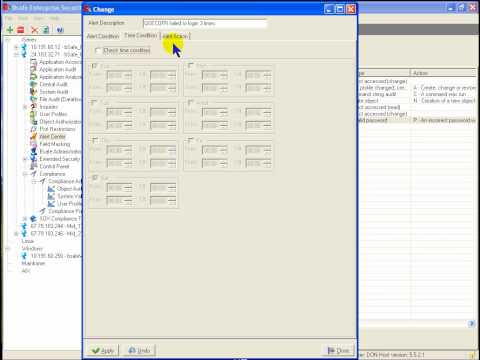
Task: Select Inquiries icon in tree
Action: tap(33, 107)
